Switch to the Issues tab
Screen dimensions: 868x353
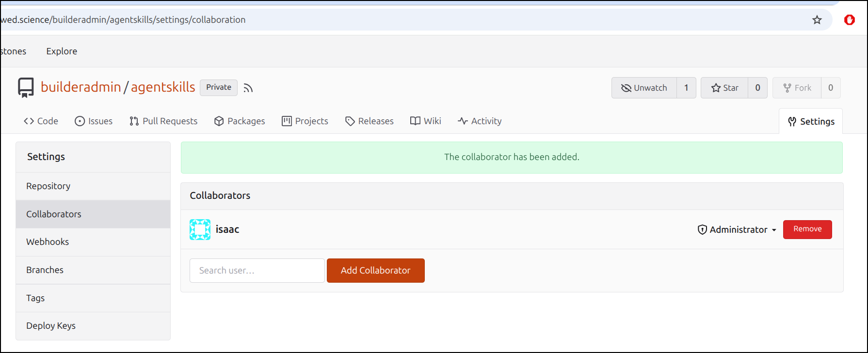[x=94, y=121]
